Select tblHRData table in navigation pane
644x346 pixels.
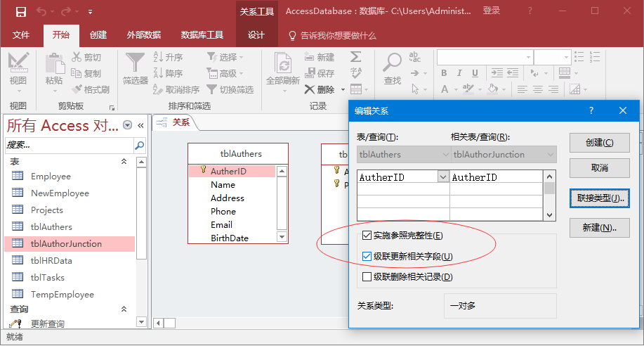pos(51,260)
